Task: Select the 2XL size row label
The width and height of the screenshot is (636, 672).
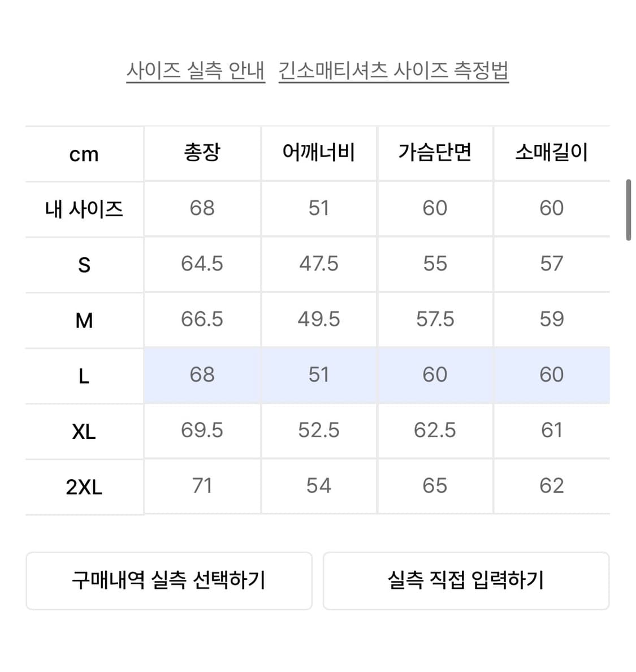Action: tap(84, 486)
